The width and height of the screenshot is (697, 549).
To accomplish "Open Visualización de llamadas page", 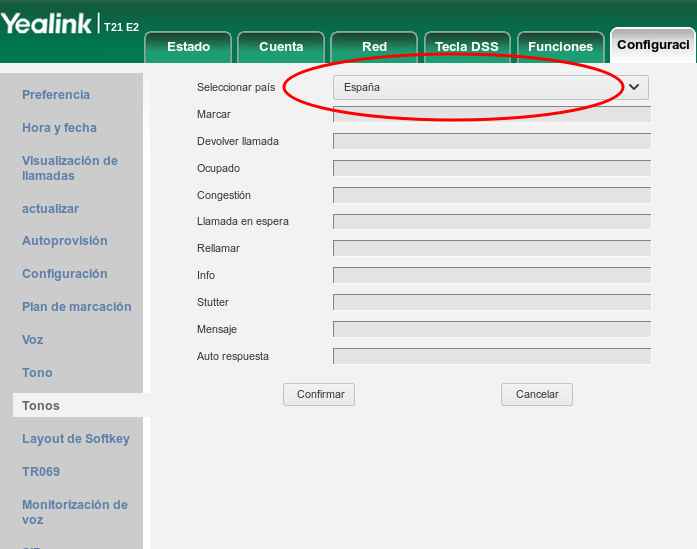I will pos(70,168).
